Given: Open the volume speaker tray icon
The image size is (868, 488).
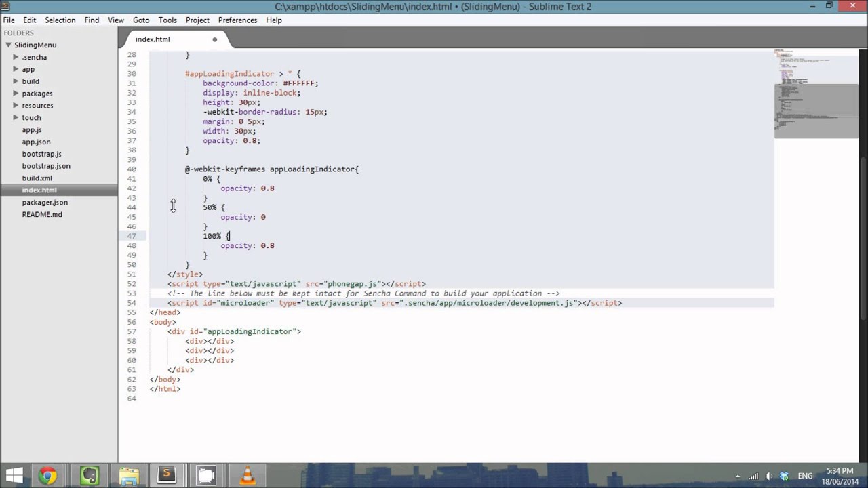Looking at the screenshot, I should tap(769, 476).
